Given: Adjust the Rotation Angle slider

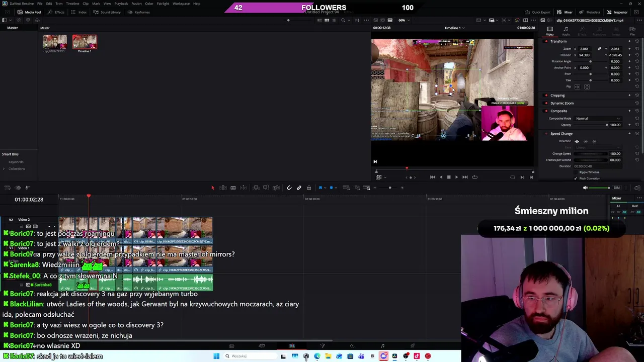Looking at the screenshot, I should [x=591, y=61].
